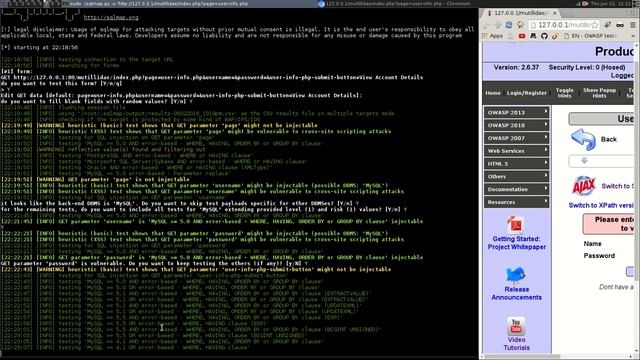The image size is (640, 360).
Task: Click Show Popup Hints menu item
Action: (599, 93)
